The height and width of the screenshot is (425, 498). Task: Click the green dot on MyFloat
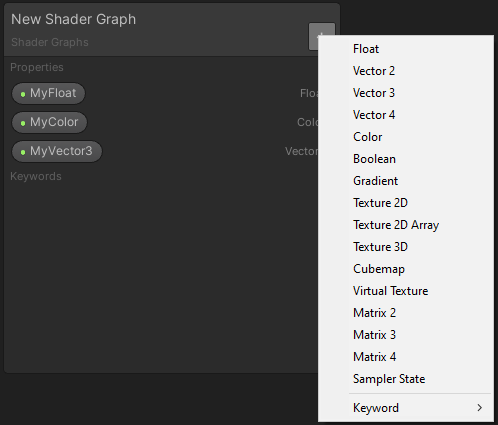pos(23,94)
